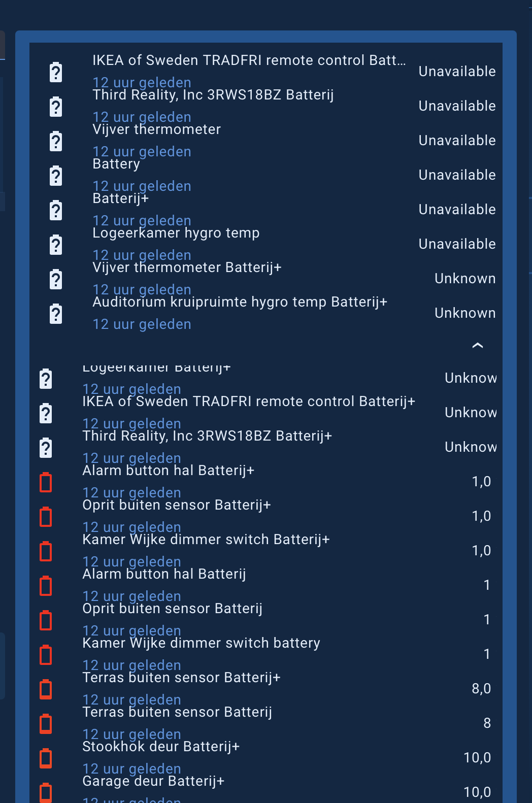Screen dimensions: 532x803
Task: Open the Oprit buiten sensor Batterij entry
Action: (173, 609)
